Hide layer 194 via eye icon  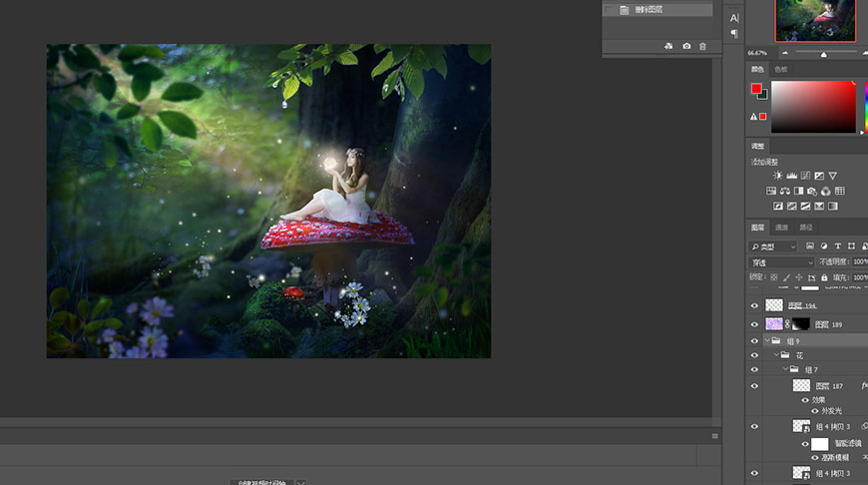tap(754, 305)
